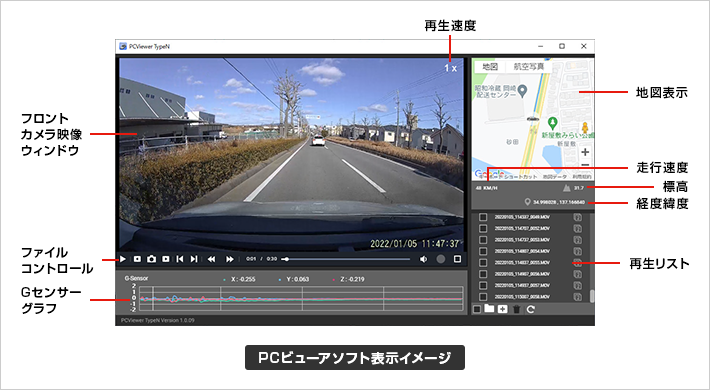Select the playlist file name ending 0058.MOV
The image size is (710, 390).
tap(522, 297)
